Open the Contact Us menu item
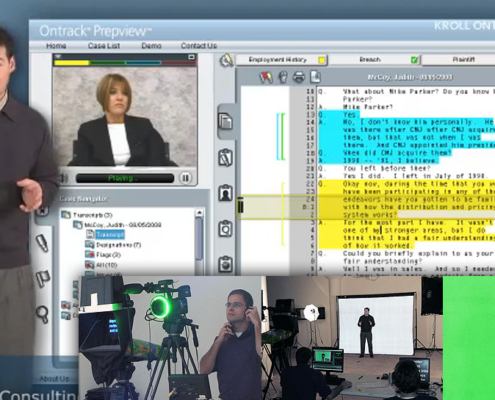495x400 pixels. [x=199, y=46]
